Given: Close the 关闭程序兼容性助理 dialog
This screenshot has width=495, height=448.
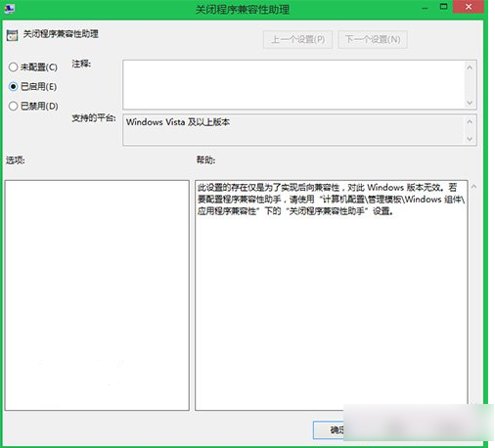Looking at the screenshot, I should pyautogui.click(x=469, y=7).
